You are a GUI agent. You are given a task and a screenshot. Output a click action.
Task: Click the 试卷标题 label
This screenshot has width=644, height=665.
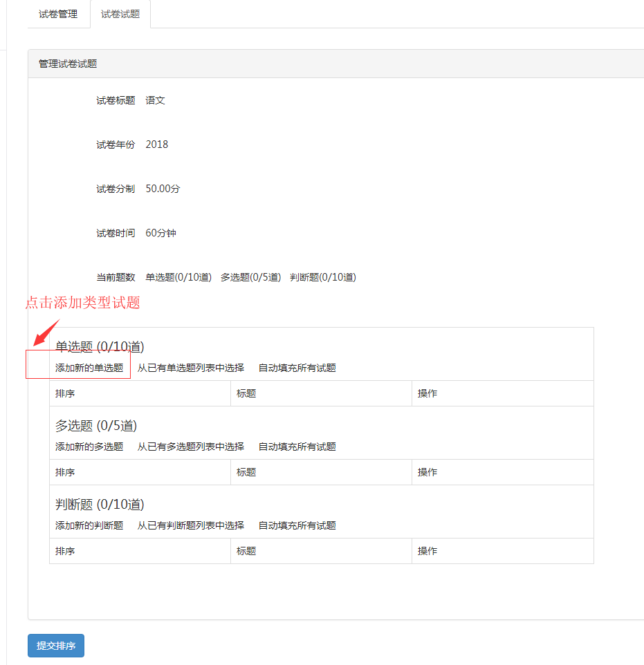tap(116, 100)
